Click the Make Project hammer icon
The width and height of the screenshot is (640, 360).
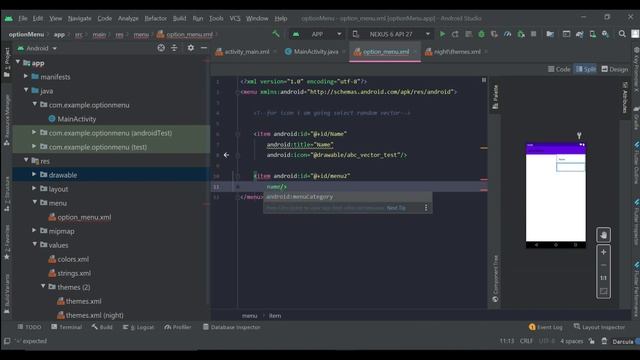[x=276, y=34]
